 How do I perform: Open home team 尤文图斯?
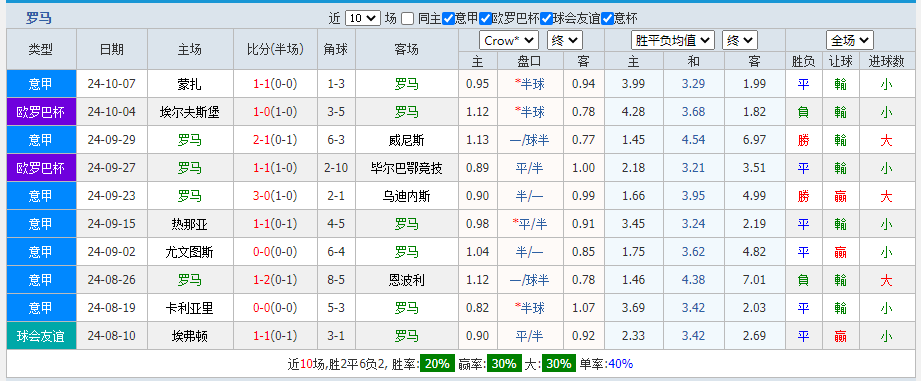pos(189,252)
